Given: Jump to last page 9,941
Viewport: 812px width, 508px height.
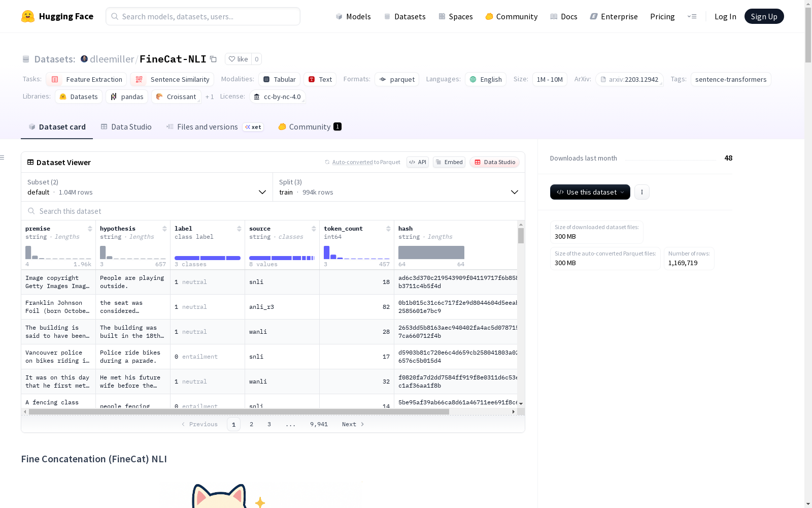Looking at the screenshot, I should pos(319,424).
